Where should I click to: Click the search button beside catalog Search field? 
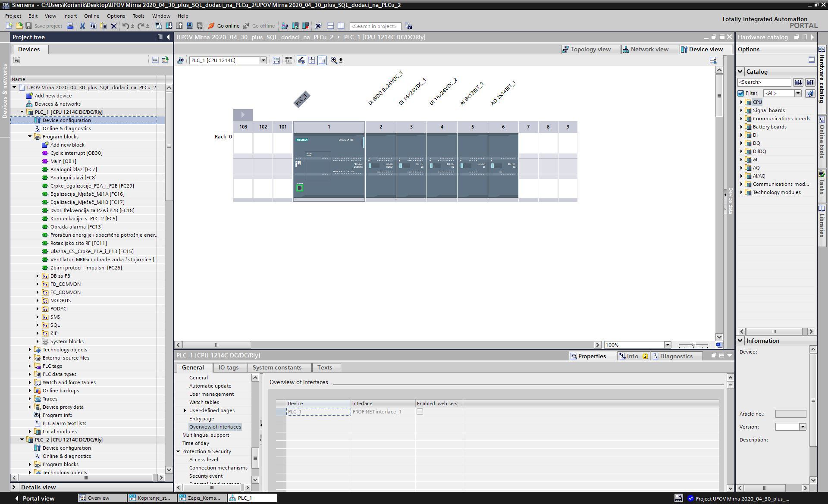(x=798, y=82)
